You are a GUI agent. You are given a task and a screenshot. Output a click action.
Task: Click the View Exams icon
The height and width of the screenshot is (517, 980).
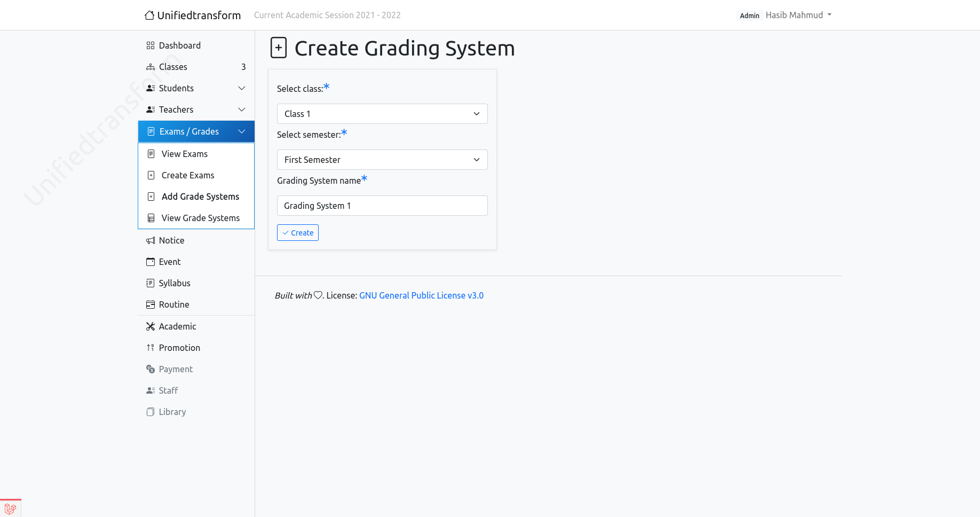tap(151, 154)
